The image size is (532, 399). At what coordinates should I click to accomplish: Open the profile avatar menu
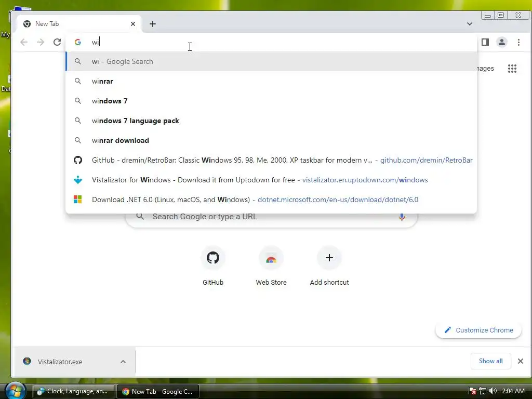[x=502, y=42]
